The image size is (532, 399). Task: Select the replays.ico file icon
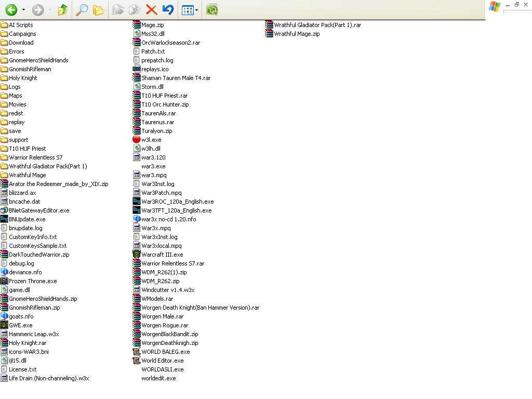(137, 69)
